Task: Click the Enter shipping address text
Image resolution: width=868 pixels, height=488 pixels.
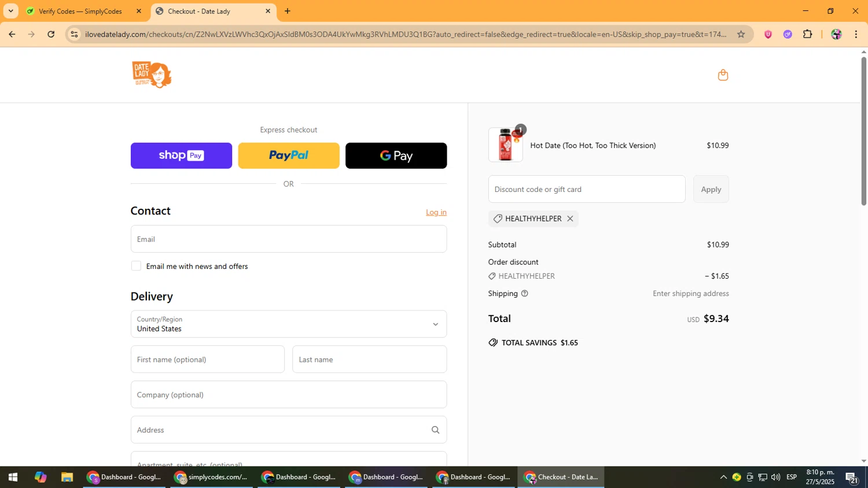Action: [691, 294]
